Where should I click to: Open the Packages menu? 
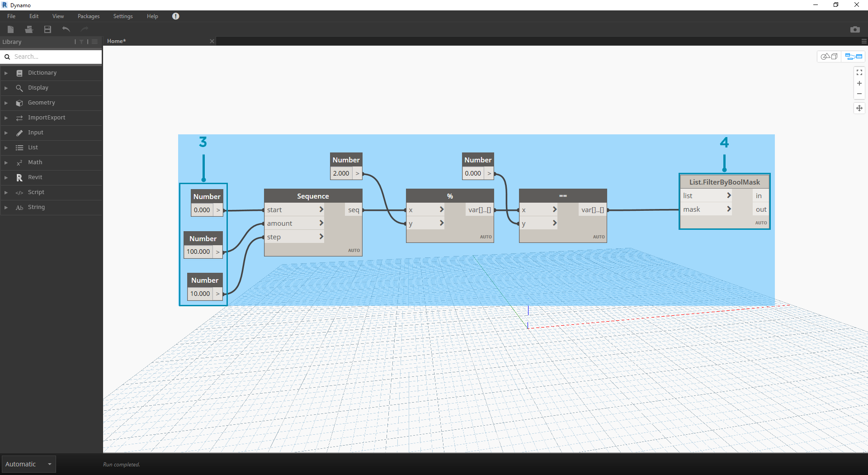(89, 16)
